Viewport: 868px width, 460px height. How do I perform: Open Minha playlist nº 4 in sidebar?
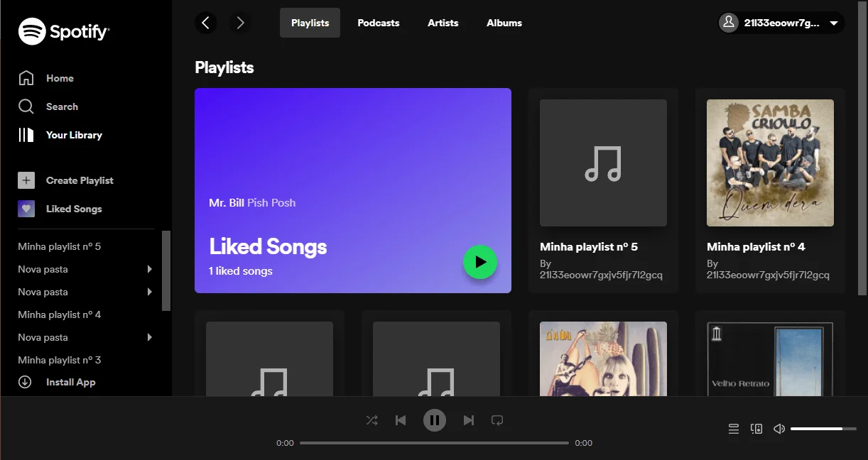tap(60, 314)
